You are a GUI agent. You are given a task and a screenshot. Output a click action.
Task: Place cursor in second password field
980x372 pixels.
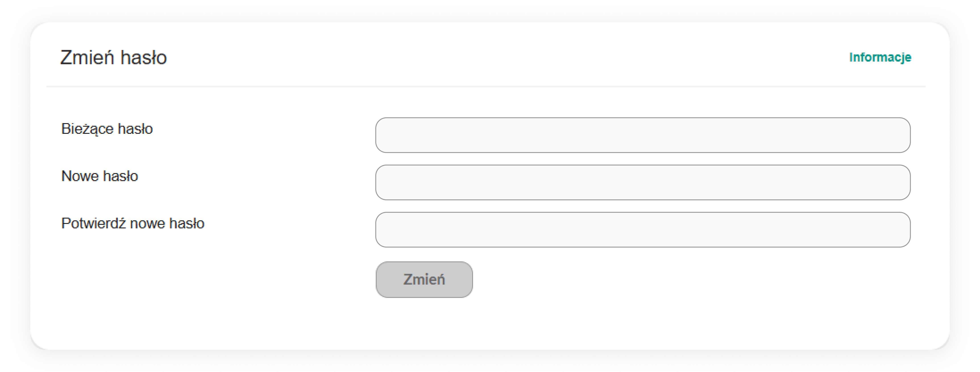tap(643, 182)
